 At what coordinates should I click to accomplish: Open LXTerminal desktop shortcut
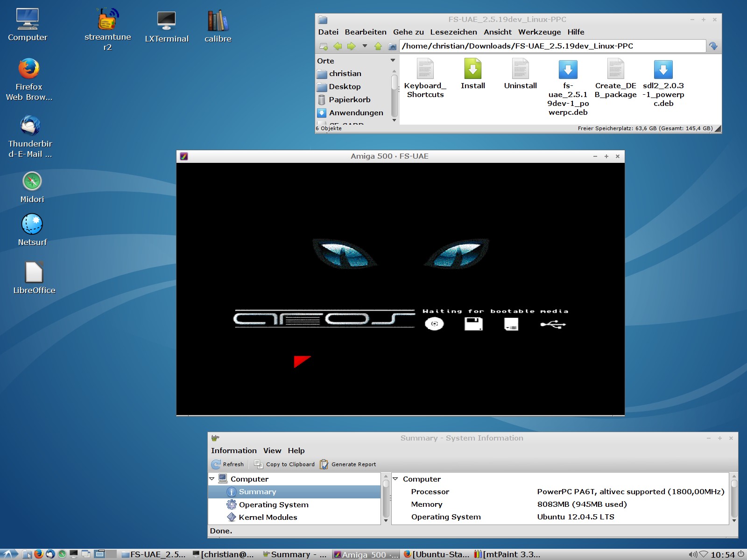pos(166,21)
